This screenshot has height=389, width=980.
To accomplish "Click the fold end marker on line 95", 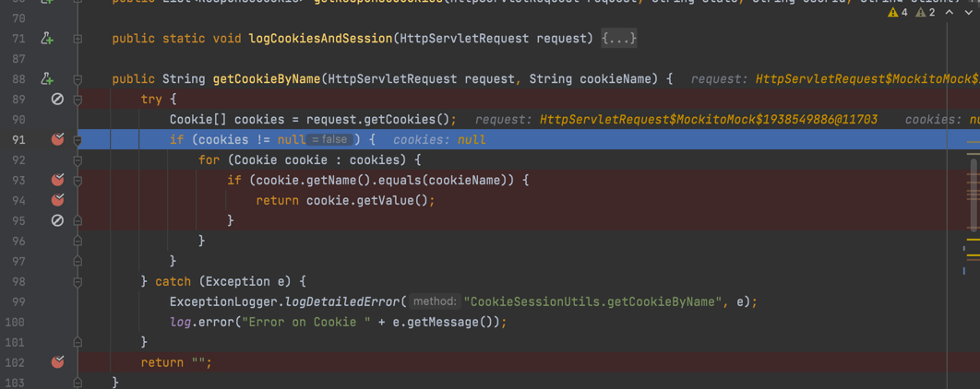I will pyautogui.click(x=78, y=219).
